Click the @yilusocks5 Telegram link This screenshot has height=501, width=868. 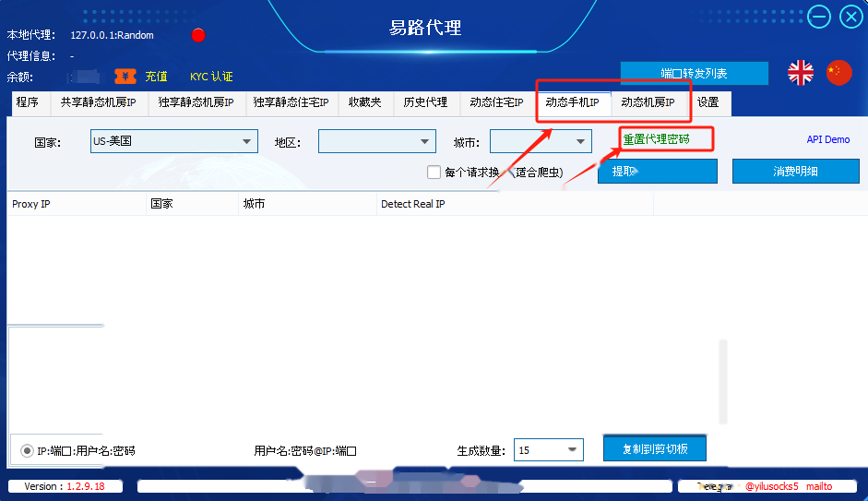pos(772,486)
